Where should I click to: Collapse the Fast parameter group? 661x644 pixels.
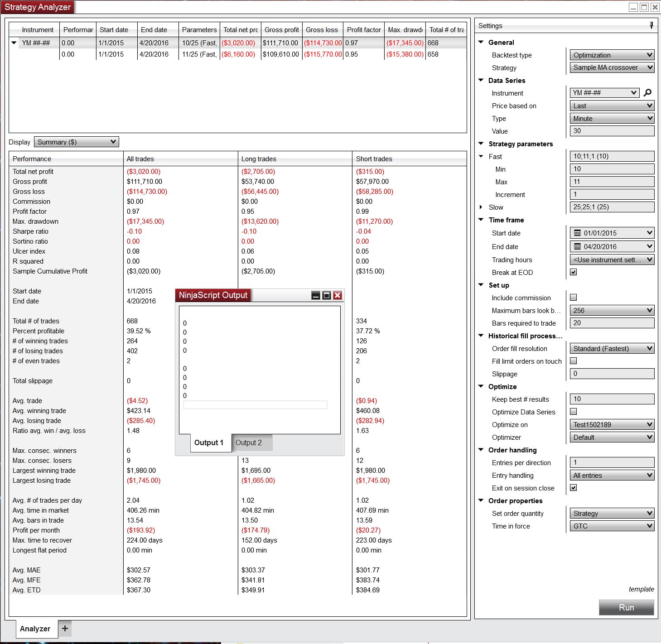coord(481,156)
